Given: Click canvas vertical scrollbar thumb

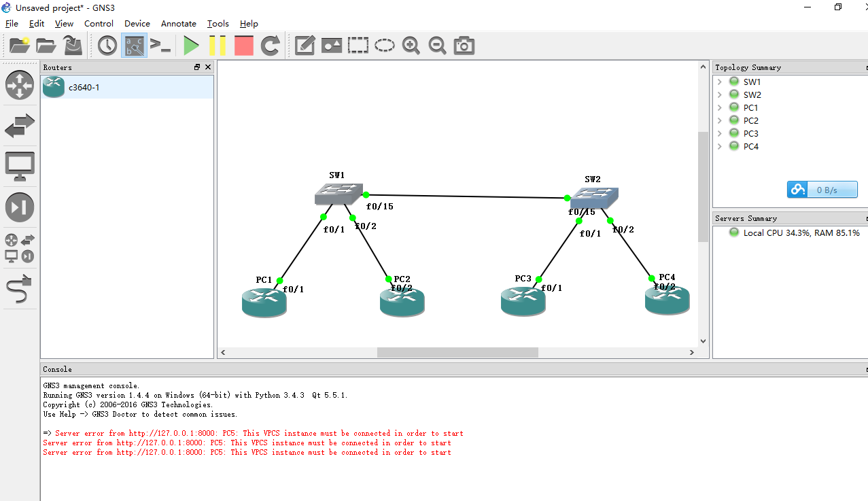Looking at the screenshot, I should click(703, 187).
